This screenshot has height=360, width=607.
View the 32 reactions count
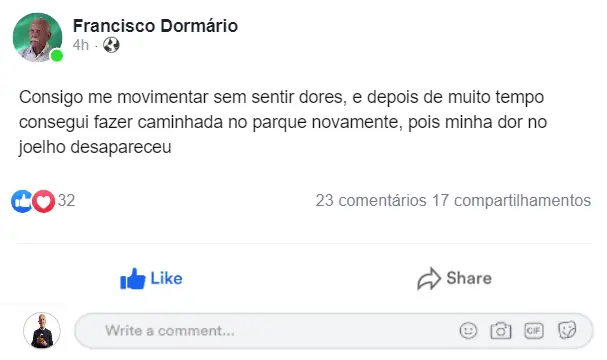click(66, 201)
